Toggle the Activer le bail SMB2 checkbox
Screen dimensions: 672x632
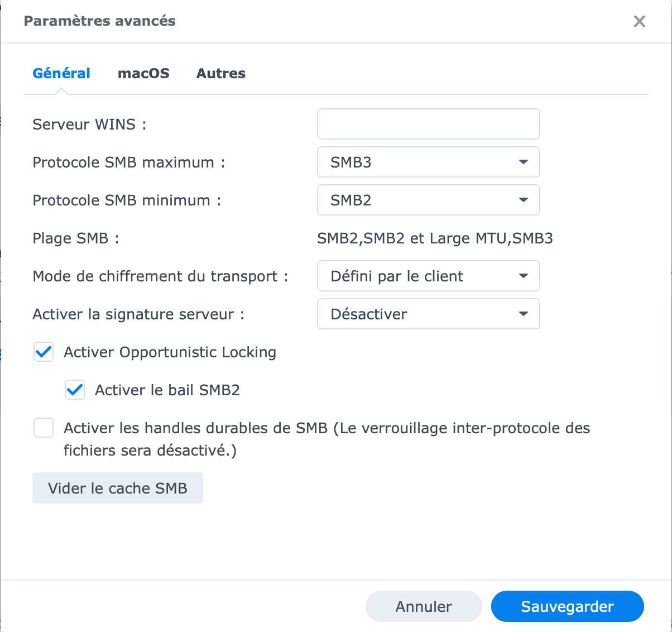coord(75,390)
